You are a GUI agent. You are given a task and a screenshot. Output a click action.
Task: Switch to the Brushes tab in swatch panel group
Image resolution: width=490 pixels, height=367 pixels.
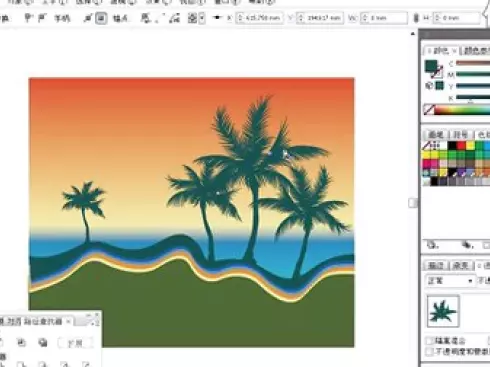[435, 134]
